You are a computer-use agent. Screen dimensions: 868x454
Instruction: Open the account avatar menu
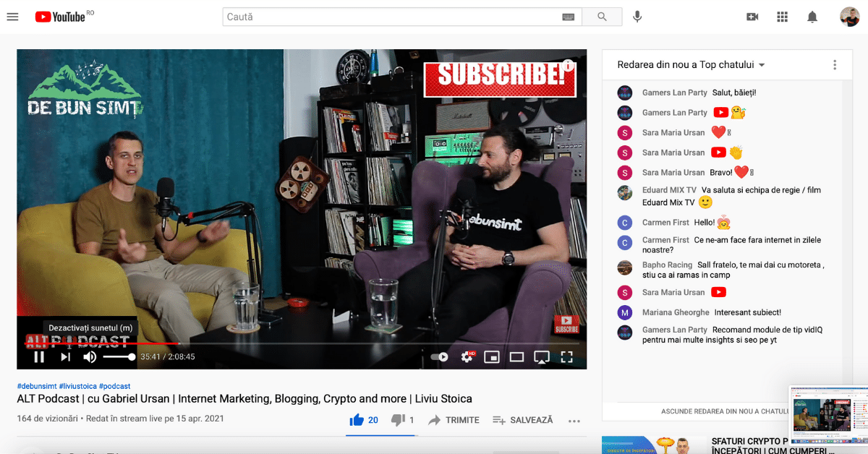point(849,17)
